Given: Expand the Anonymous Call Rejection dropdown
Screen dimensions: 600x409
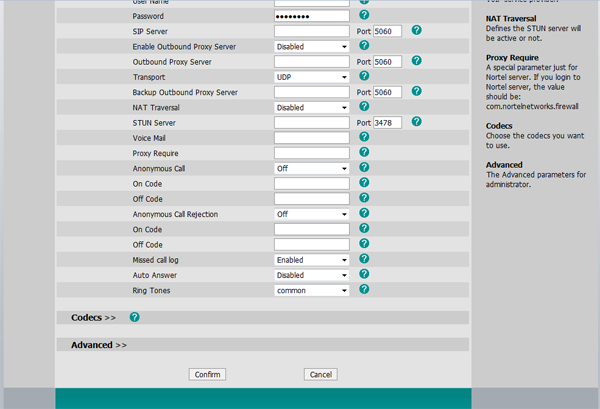Looking at the screenshot, I should (x=312, y=214).
